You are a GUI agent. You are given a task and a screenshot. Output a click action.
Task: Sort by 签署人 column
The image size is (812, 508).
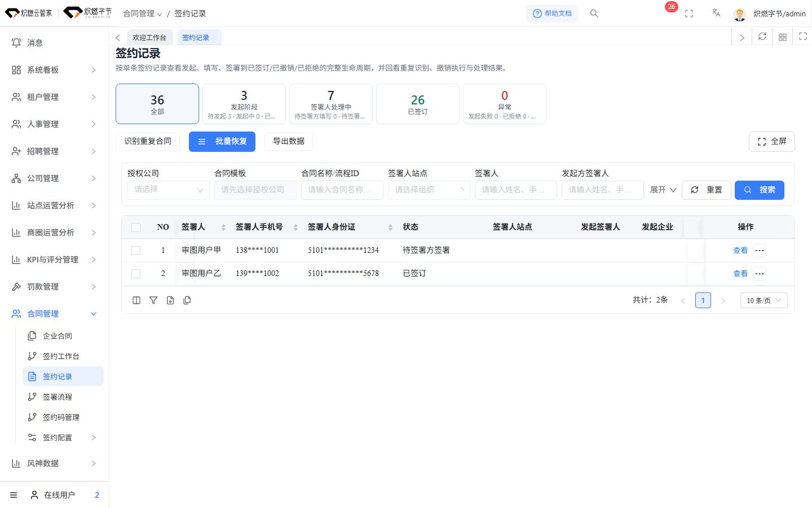(x=223, y=227)
